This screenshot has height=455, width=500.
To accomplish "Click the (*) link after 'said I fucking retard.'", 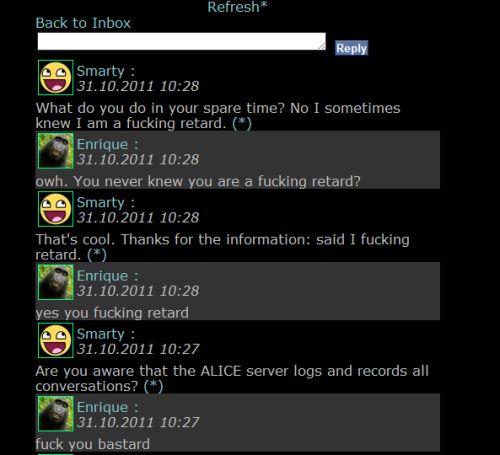I will coord(97,255).
